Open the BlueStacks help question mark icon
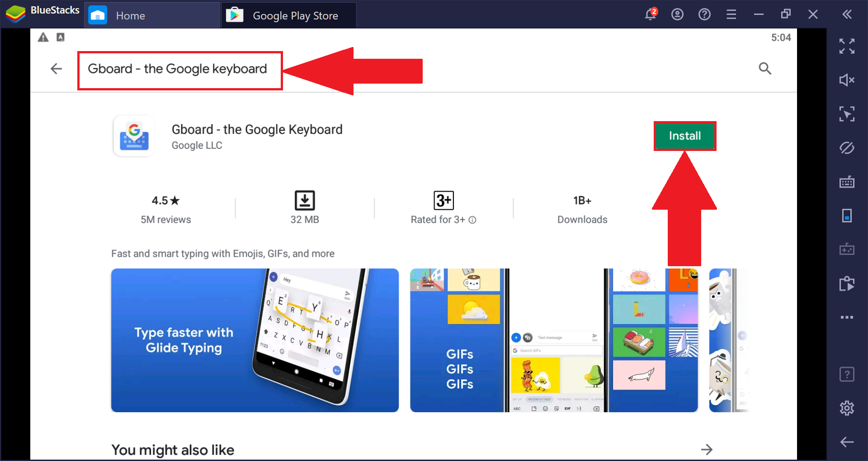 [x=704, y=14]
